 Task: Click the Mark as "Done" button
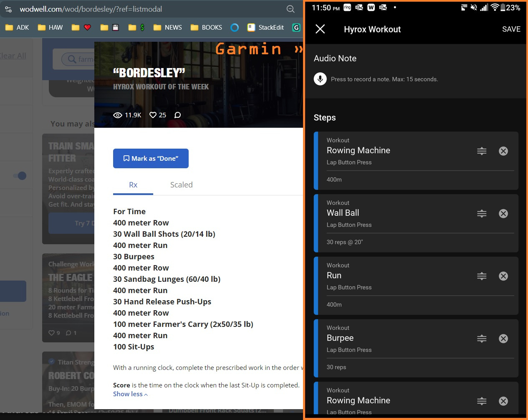[151, 159]
